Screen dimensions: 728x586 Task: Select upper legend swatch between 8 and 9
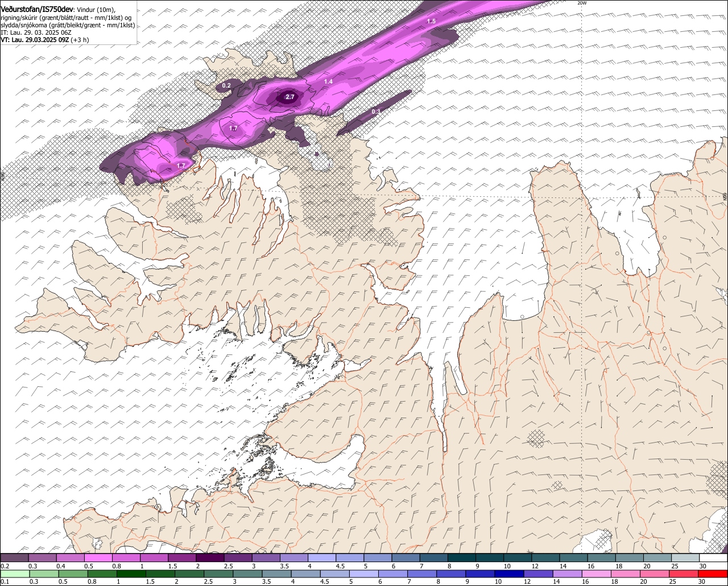[462, 558]
